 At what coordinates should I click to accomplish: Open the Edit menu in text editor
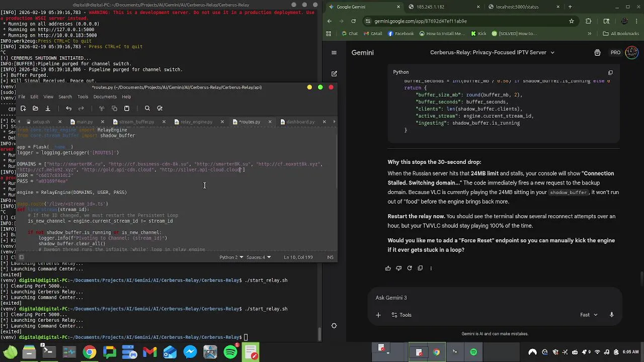(34, 97)
